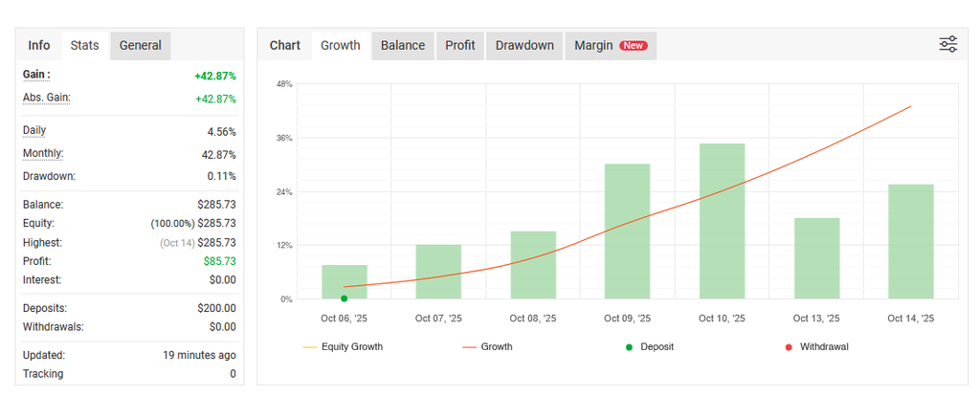
Task: Switch to the Info tab
Action: (39, 45)
